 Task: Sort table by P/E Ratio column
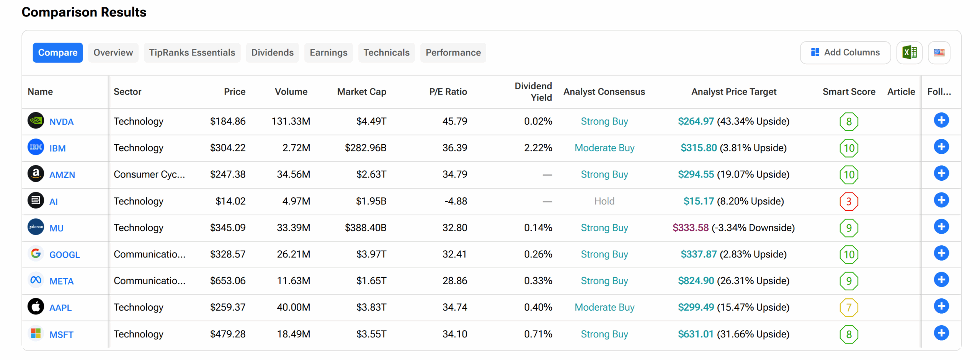447,92
